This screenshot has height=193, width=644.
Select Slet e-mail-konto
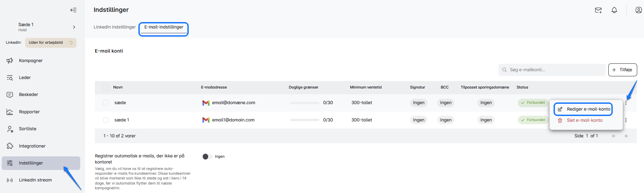point(584,120)
